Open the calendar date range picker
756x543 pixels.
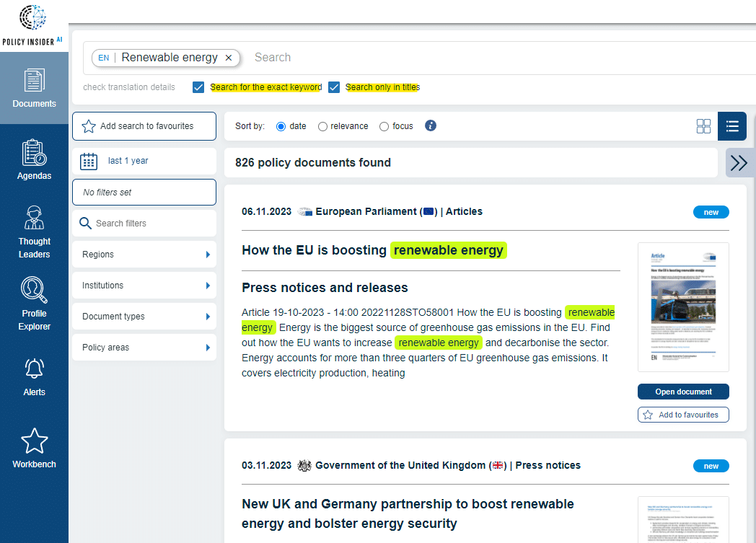coord(89,161)
